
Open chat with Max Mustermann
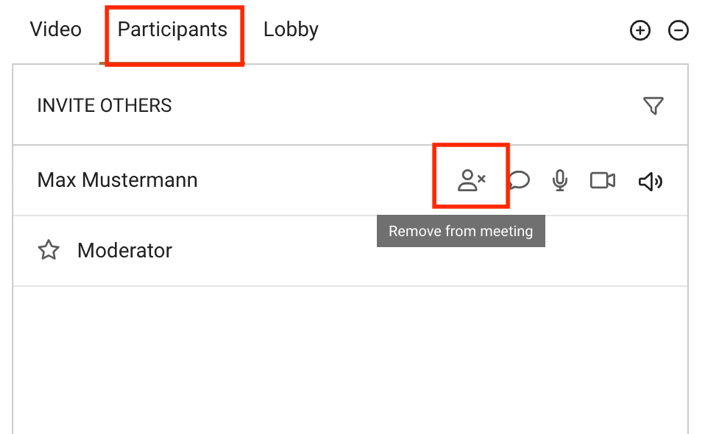pyautogui.click(x=519, y=180)
